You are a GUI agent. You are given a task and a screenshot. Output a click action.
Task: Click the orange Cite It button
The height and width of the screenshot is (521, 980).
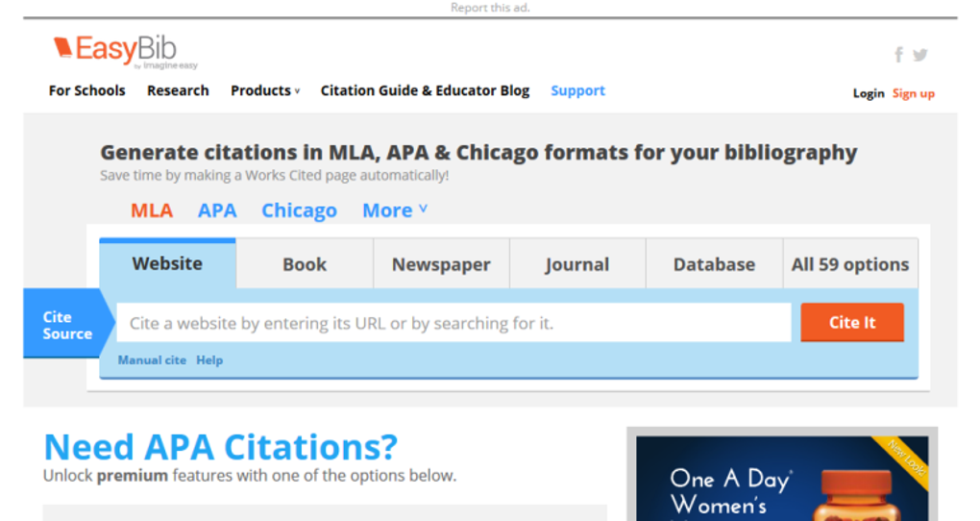pos(852,322)
